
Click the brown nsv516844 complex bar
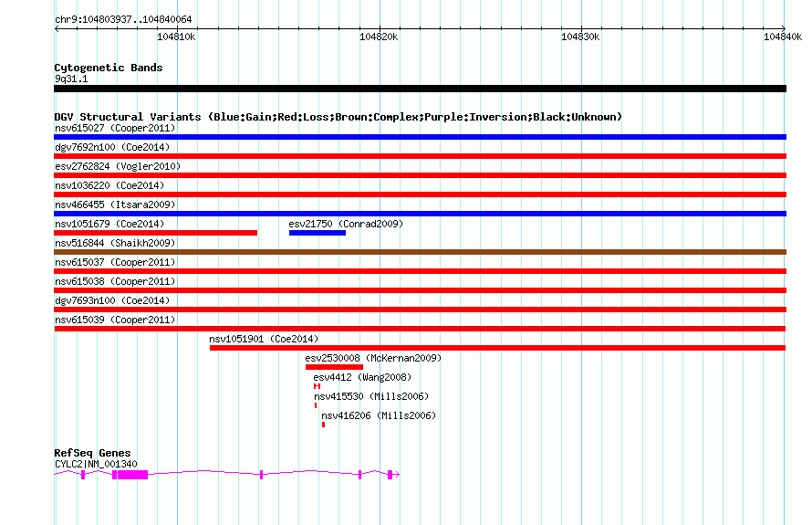point(420,252)
